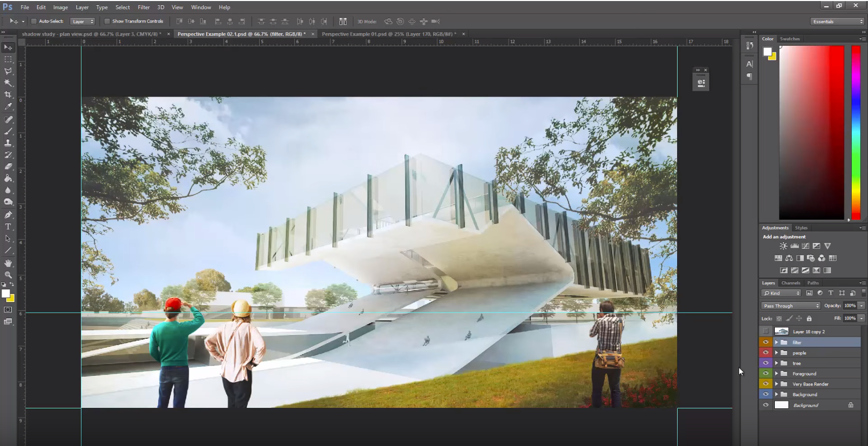Select the Clone Stamp tool
Image resolution: width=868 pixels, height=446 pixels.
pos(8,143)
